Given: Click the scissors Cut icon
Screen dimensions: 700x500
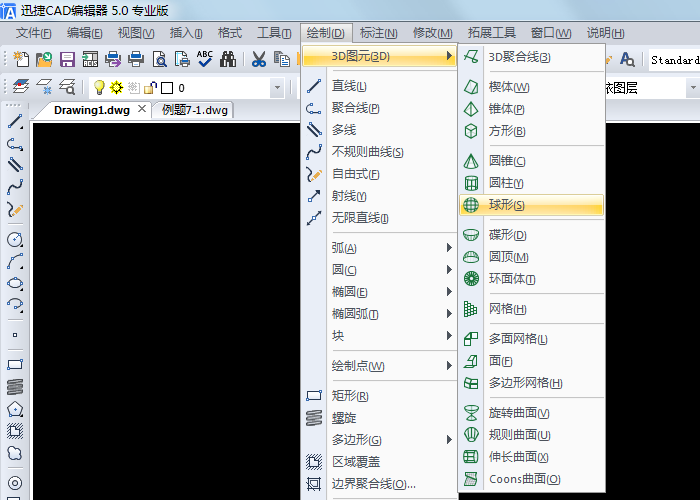Looking at the screenshot, I should [258, 59].
